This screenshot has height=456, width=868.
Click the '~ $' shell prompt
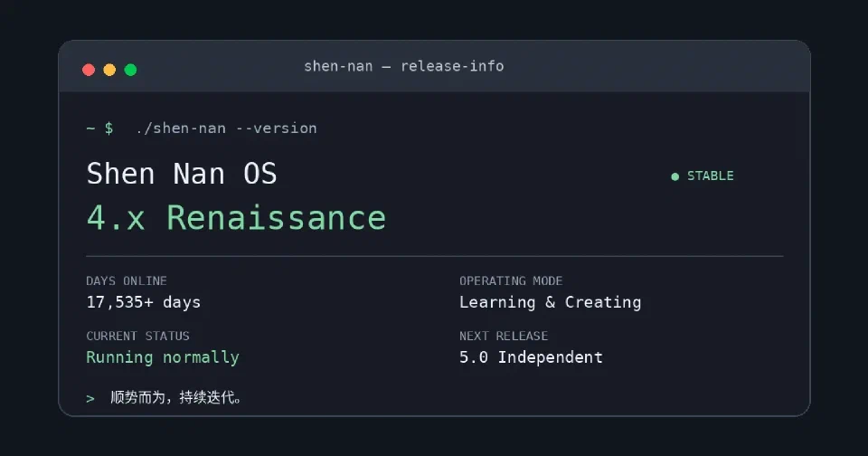(x=99, y=128)
